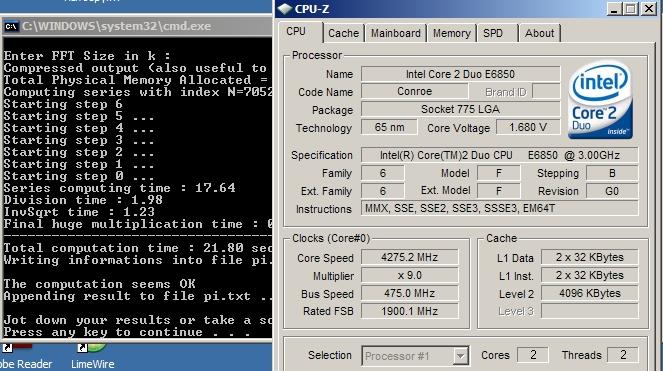
Task: Click 'The computation seems OK' line in cmd
Action: pos(99,284)
